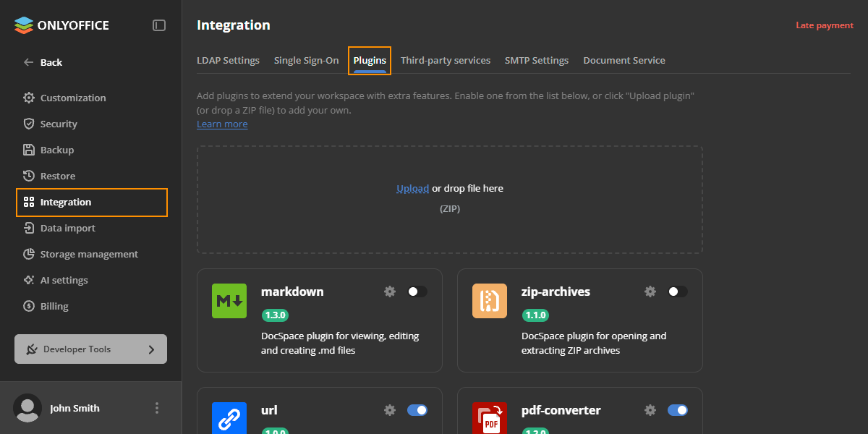Open pdf-converter plugin settings gear
This screenshot has width=868, height=434.
coord(650,410)
